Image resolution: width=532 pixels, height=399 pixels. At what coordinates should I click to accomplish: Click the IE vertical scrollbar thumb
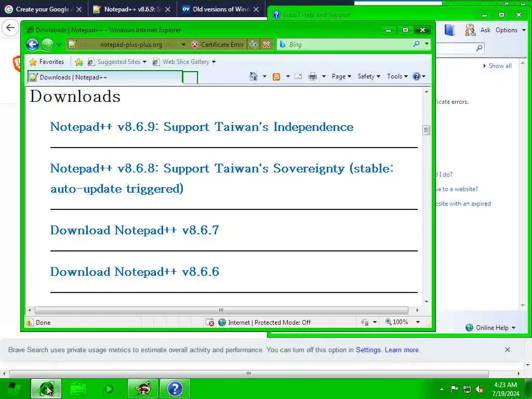coord(427,130)
